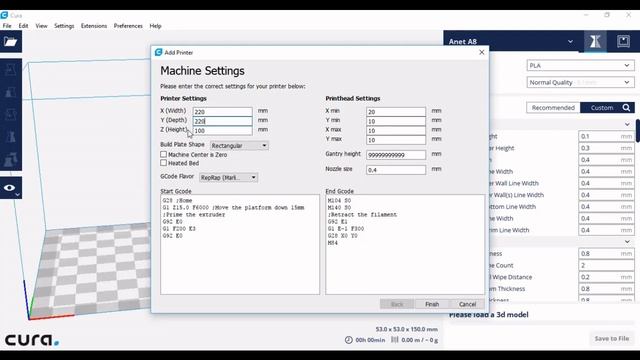Click the search settings magnifier icon
This screenshot has height=360, width=640.
[626, 108]
